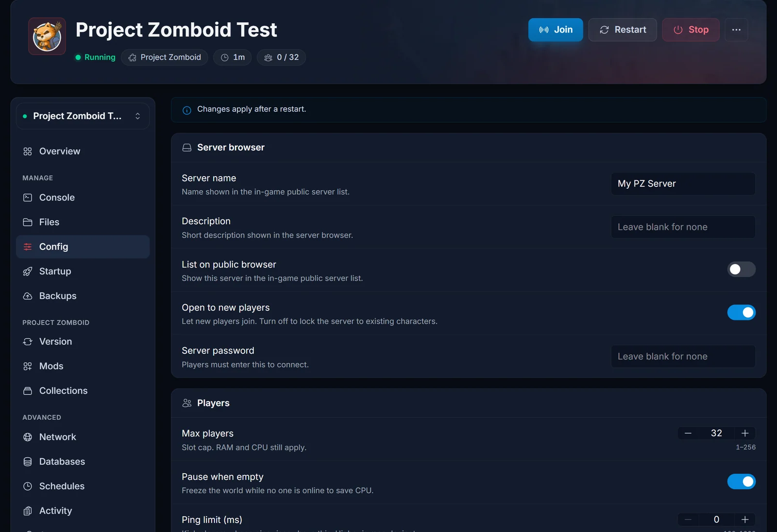
Task: Restart the server
Action: [623, 30]
